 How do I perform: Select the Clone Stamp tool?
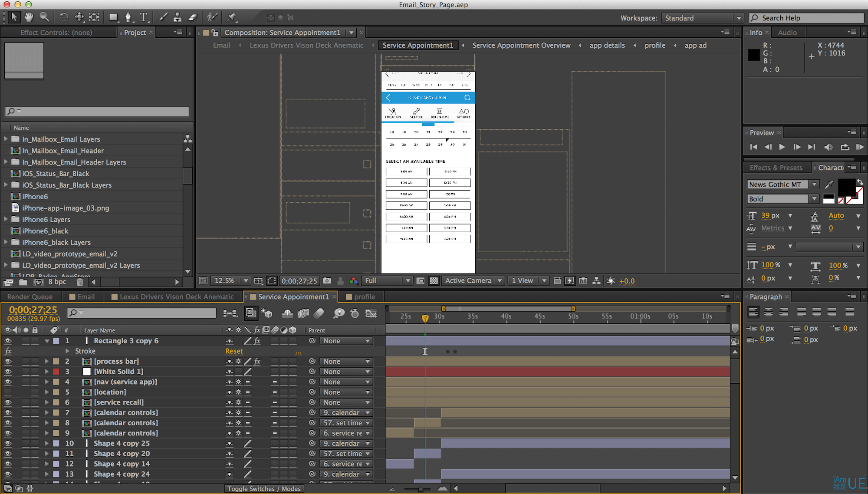(178, 17)
